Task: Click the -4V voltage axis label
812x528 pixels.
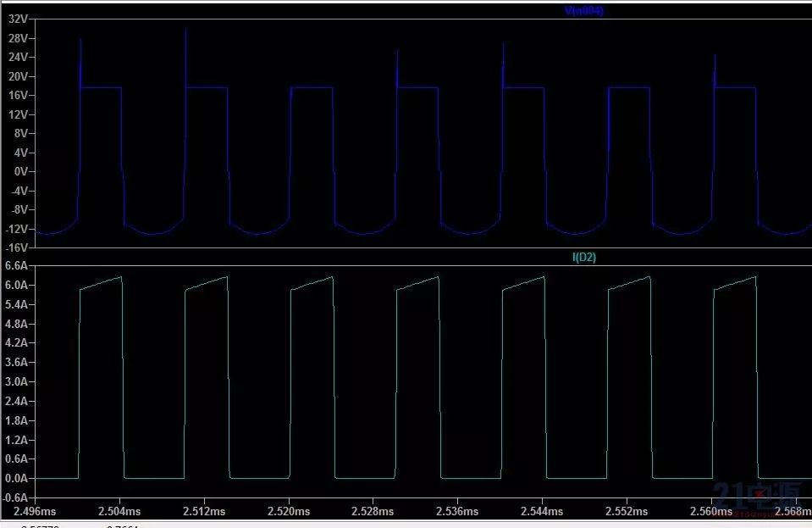Action: (x=19, y=191)
